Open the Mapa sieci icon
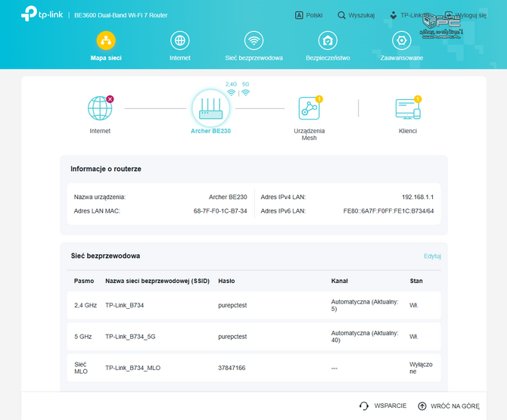The width and height of the screenshot is (507, 420). tap(106, 40)
